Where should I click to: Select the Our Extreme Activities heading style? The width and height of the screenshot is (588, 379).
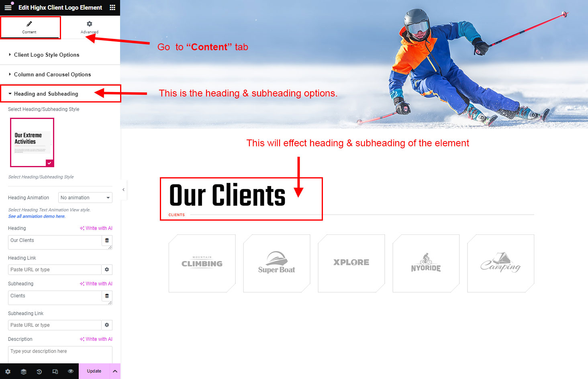click(32, 142)
